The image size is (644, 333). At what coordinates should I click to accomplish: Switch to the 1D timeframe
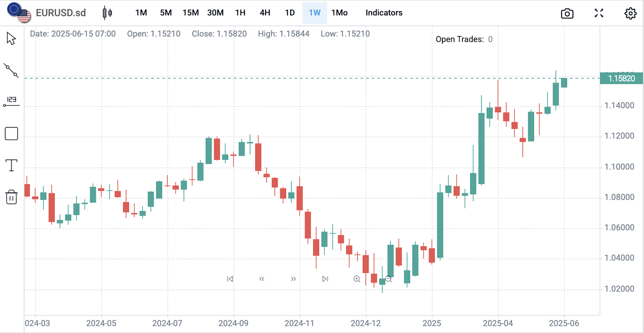point(290,13)
